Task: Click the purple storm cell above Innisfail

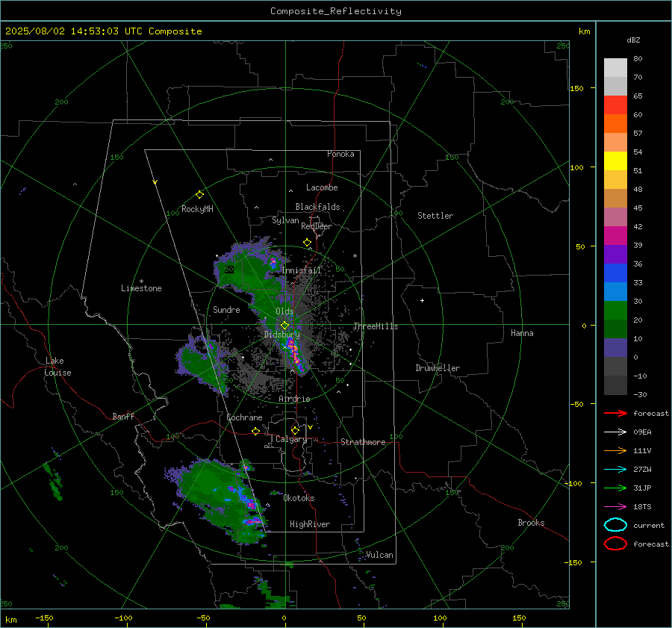Action: coord(273,262)
